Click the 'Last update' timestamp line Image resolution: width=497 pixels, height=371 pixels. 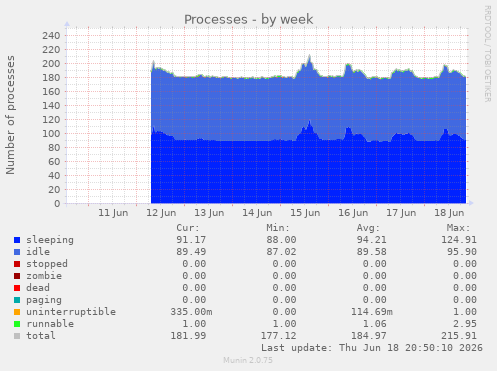point(372,348)
